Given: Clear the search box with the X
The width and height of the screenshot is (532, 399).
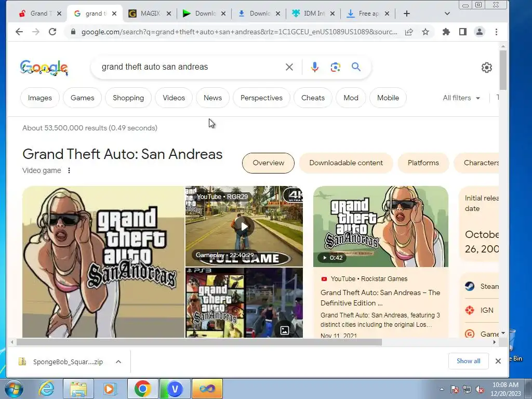Looking at the screenshot, I should 289,67.
